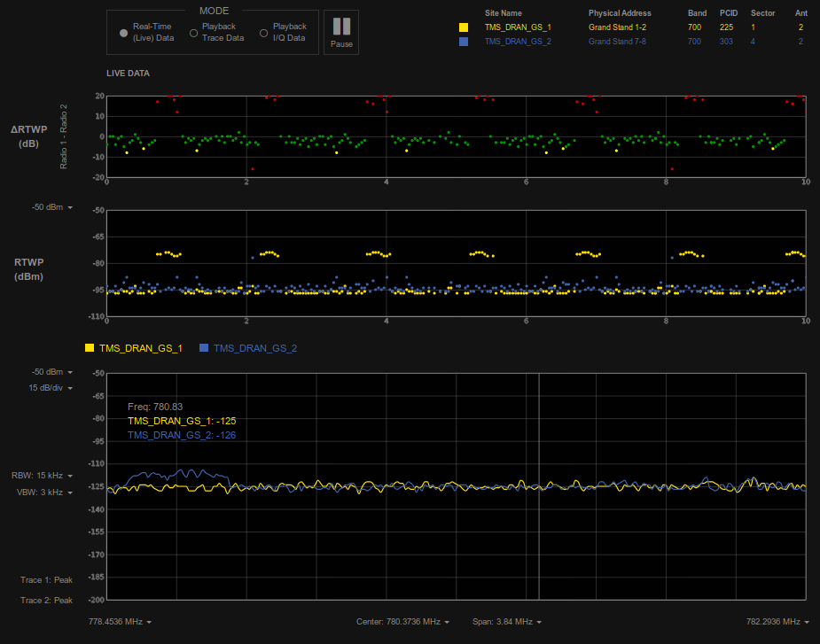820x644 pixels.
Task: Click Sector column header
Action: click(x=763, y=13)
